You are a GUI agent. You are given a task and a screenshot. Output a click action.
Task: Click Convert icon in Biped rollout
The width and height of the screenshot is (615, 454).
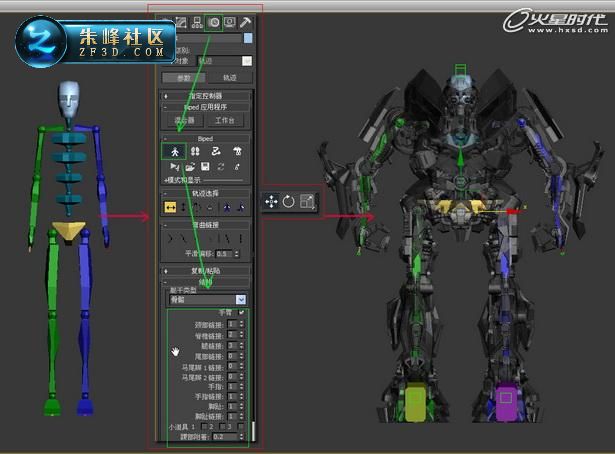pos(221,167)
